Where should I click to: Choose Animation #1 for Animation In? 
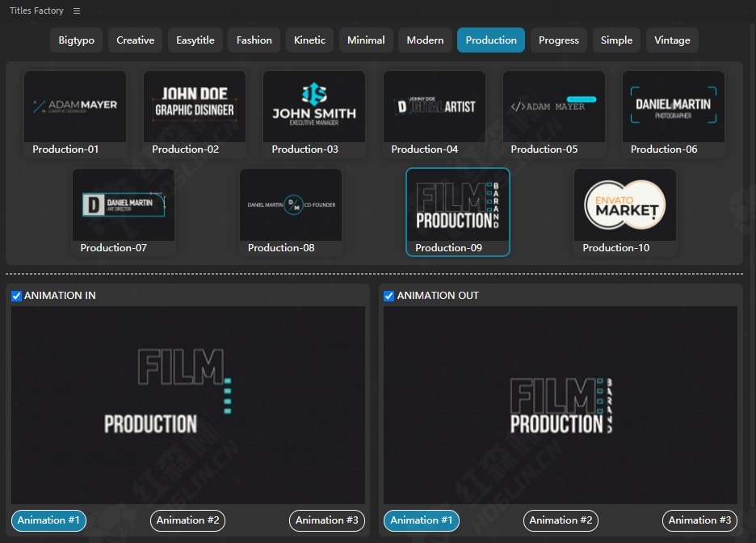48,520
